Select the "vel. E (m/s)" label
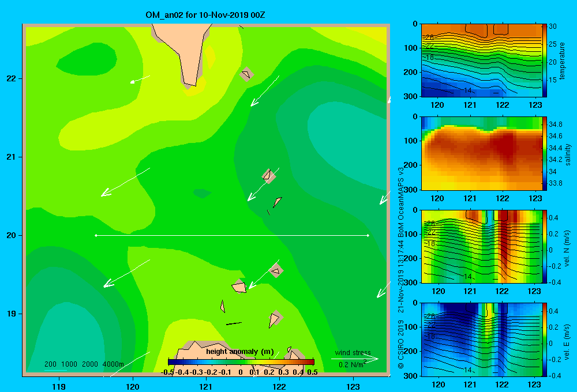577x392 pixels. (567, 342)
